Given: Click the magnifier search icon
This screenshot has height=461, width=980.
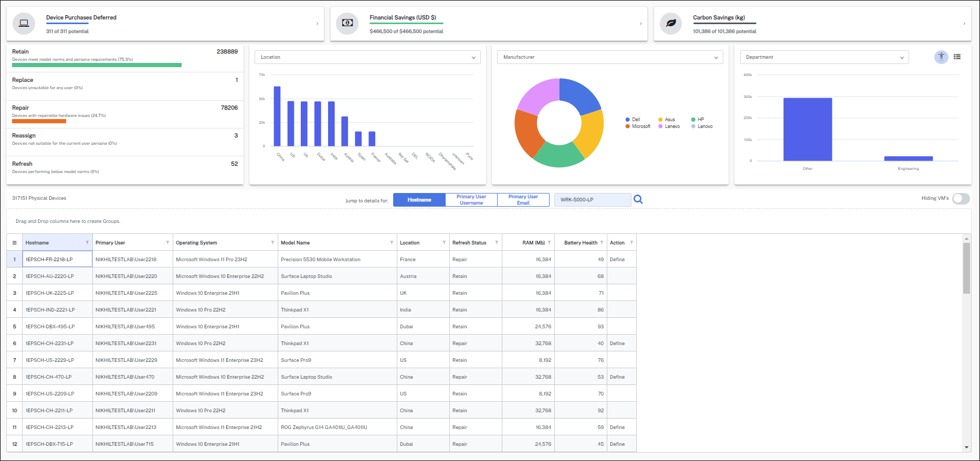Looking at the screenshot, I should pos(638,199).
